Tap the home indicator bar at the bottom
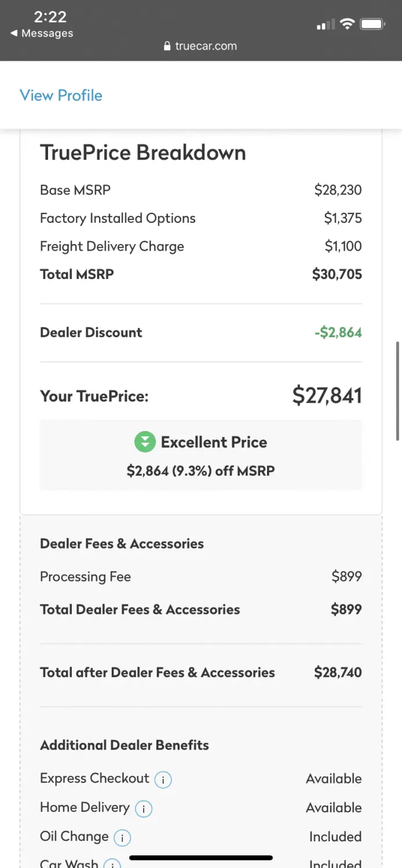Screen dimensions: 402x868 click(201, 858)
